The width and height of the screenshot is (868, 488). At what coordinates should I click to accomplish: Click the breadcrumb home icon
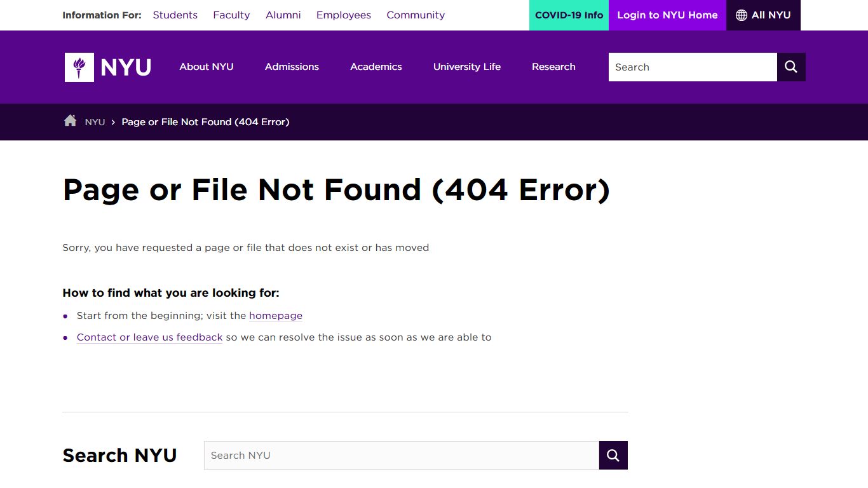tap(70, 121)
